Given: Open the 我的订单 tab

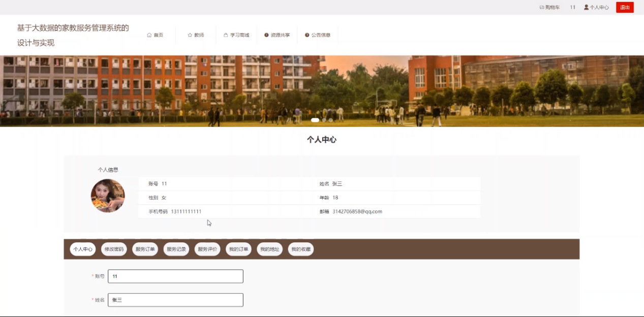Looking at the screenshot, I should pos(238,249).
